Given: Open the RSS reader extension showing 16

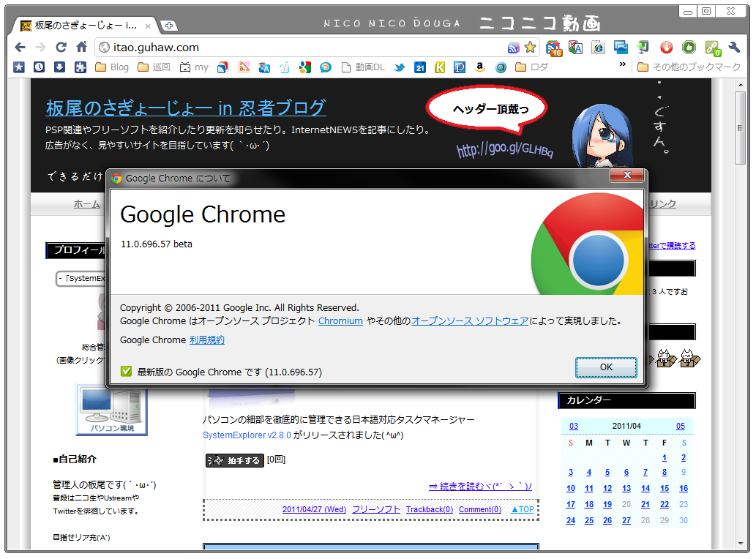Looking at the screenshot, I should coord(554,48).
